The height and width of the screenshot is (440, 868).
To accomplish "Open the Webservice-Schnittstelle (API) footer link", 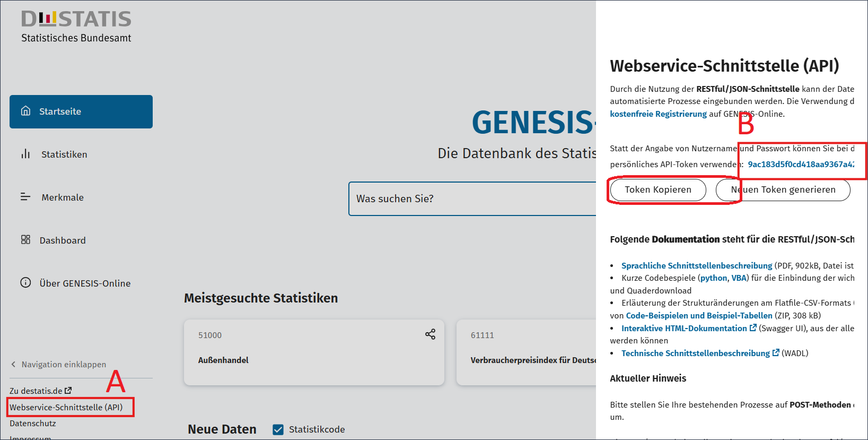I will tap(66, 407).
